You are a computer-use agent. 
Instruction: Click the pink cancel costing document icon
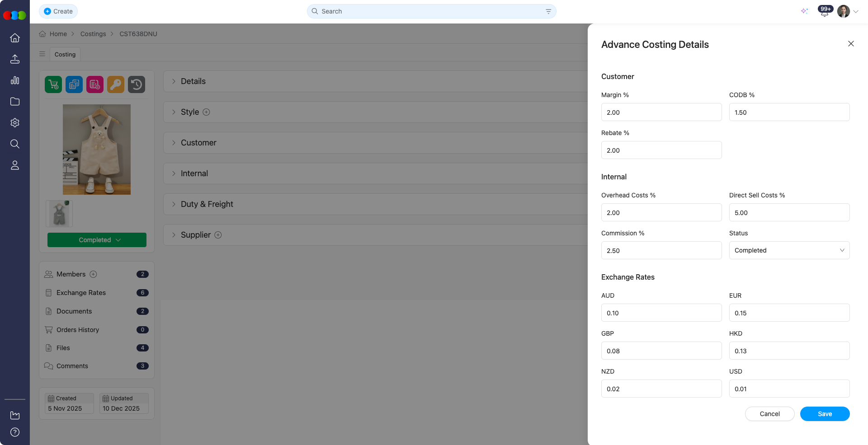[94, 84]
